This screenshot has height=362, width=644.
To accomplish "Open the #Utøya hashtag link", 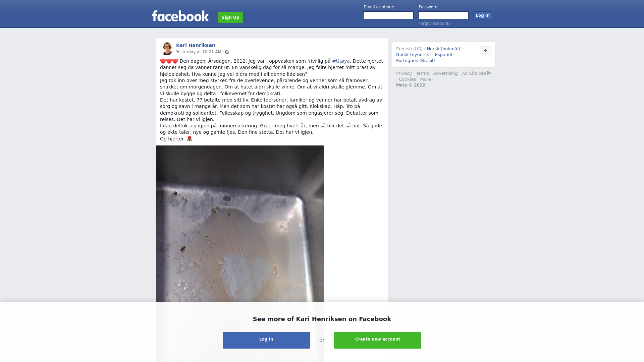I will 341,61.
